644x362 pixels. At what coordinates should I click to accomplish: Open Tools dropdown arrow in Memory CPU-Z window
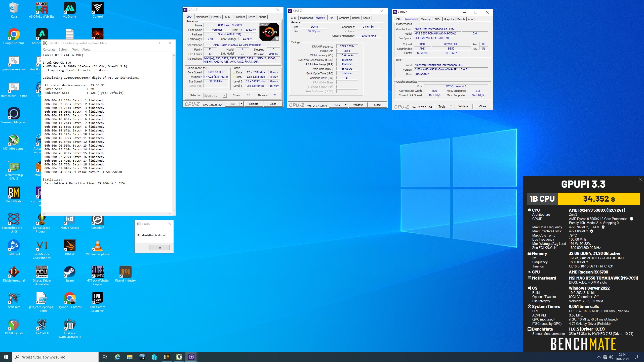coord(346,105)
